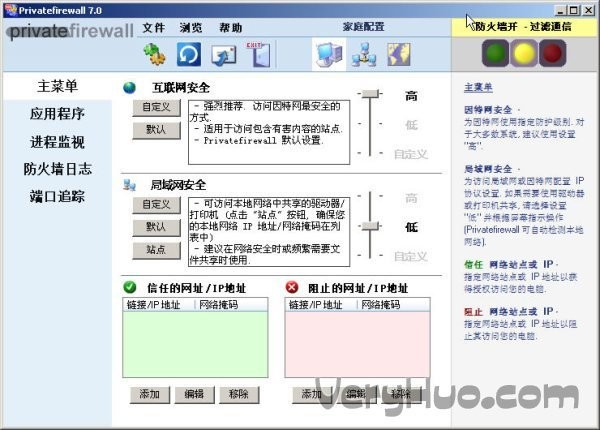Click 默认 button under 互联网安全
The image size is (600, 430).
[157, 130]
